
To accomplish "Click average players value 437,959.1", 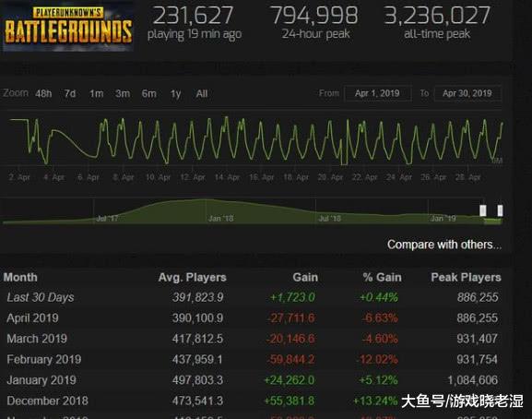I will [198, 360].
